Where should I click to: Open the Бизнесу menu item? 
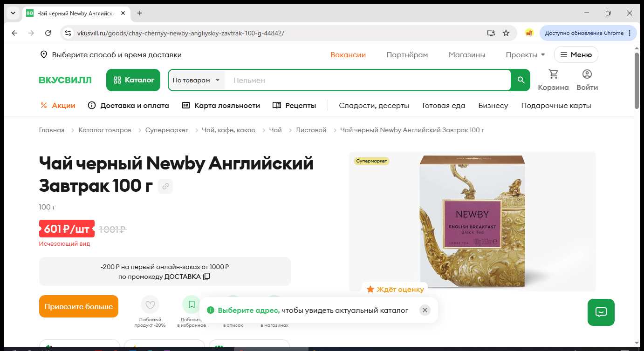(x=493, y=106)
